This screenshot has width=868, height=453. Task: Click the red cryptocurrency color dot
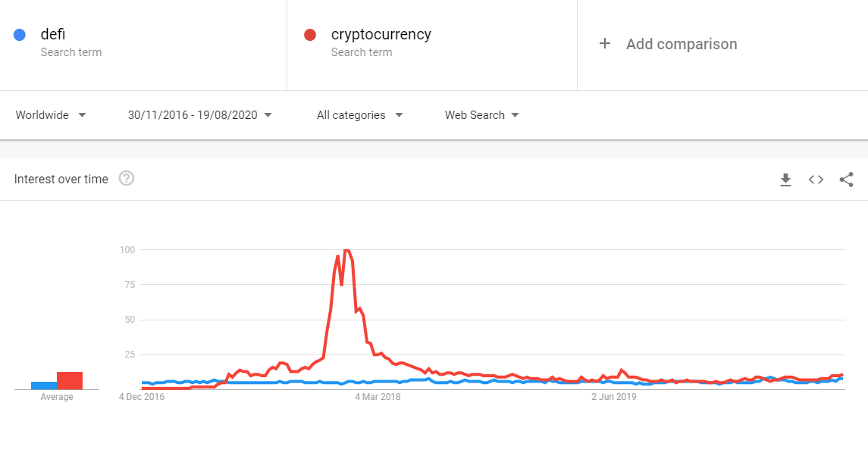(309, 35)
